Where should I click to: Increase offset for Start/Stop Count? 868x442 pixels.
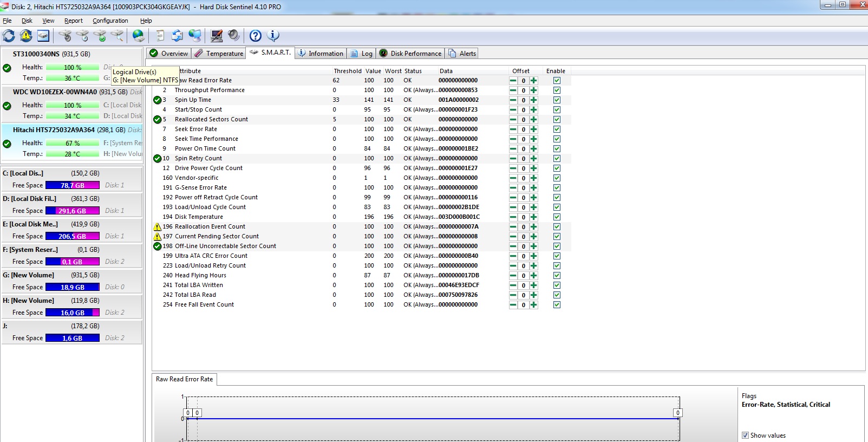534,110
